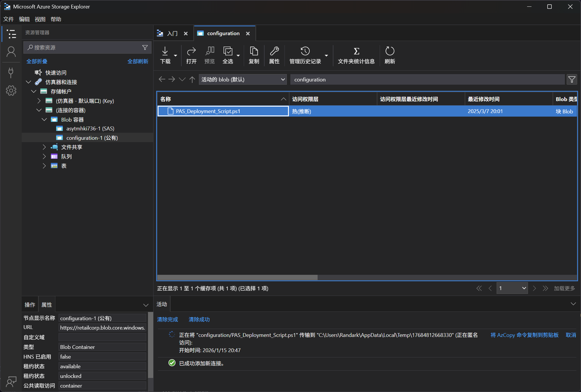Open the 编辑 menu

click(24, 19)
